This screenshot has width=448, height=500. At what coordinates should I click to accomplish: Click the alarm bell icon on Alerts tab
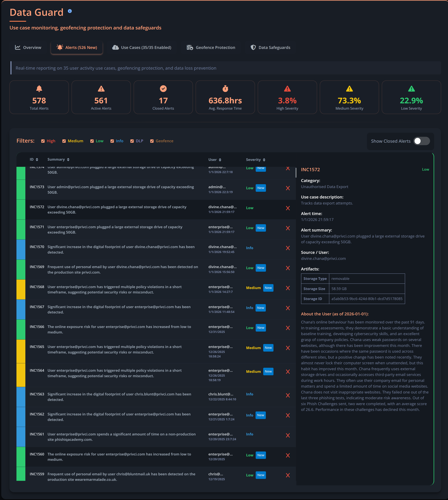click(x=60, y=47)
